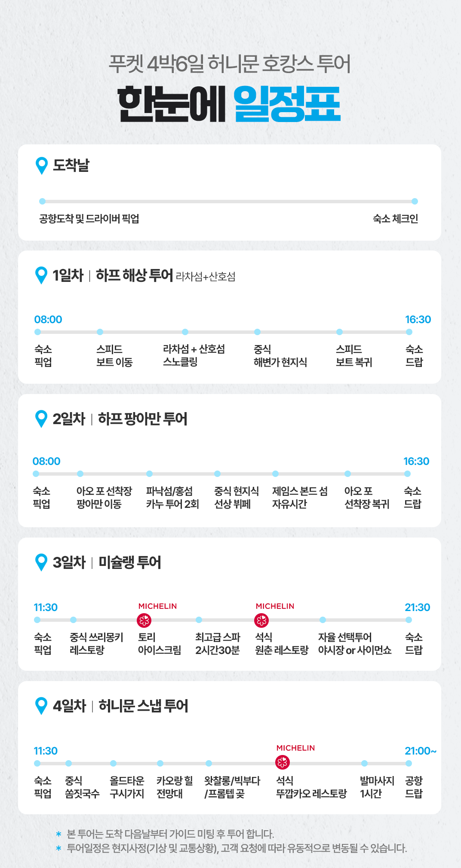Click the Michelin icon above 뚜깝카오 레스토랑
The width and height of the screenshot is (461, 868).
(x=283, y=763)
